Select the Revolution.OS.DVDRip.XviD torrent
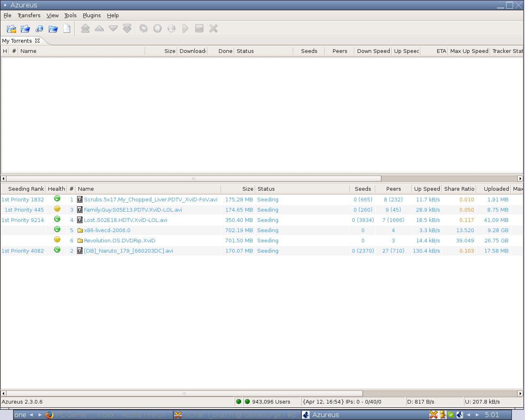The image size is (525, 420). (262, 240)
